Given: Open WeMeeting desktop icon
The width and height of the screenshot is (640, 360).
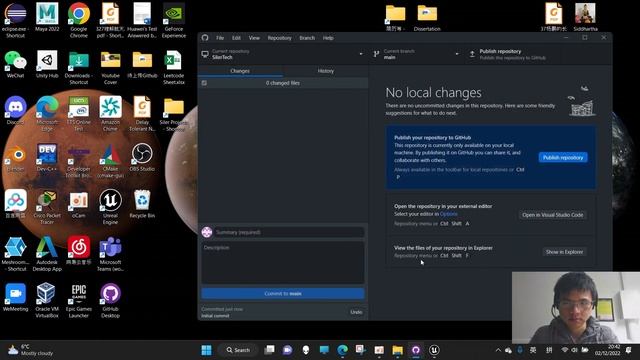Looking at the screenshot, I should point(16,297).
